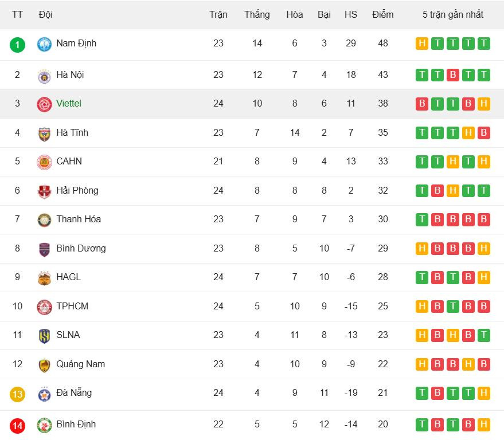Click the CAHN club logo

point(44,162)
